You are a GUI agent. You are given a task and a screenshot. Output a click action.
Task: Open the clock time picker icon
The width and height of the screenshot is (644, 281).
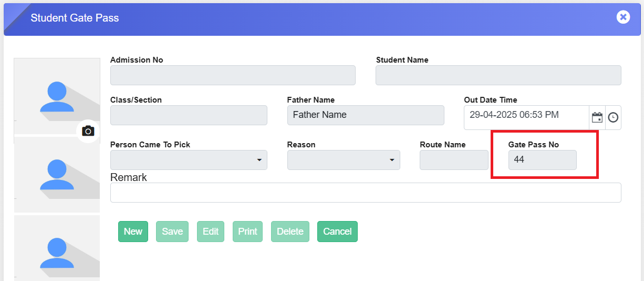pyautogui.click(x=613, y=117)
